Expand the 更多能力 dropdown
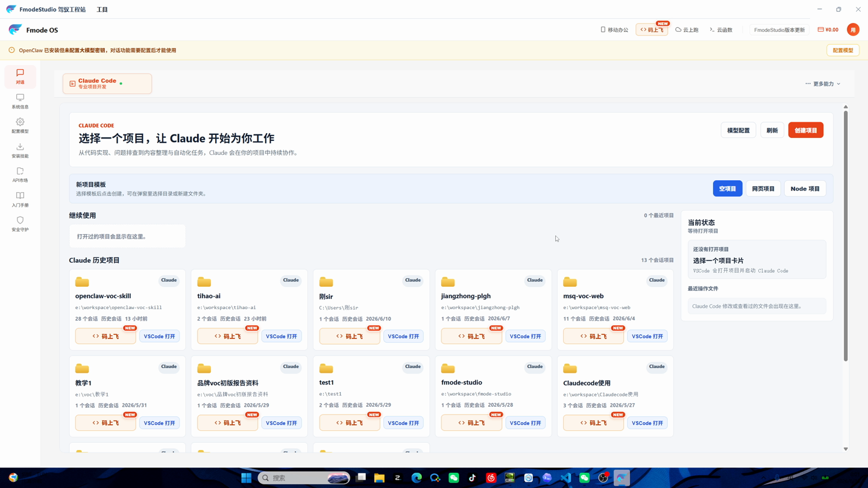Screen dimensions: 868x488 (823, 84)
